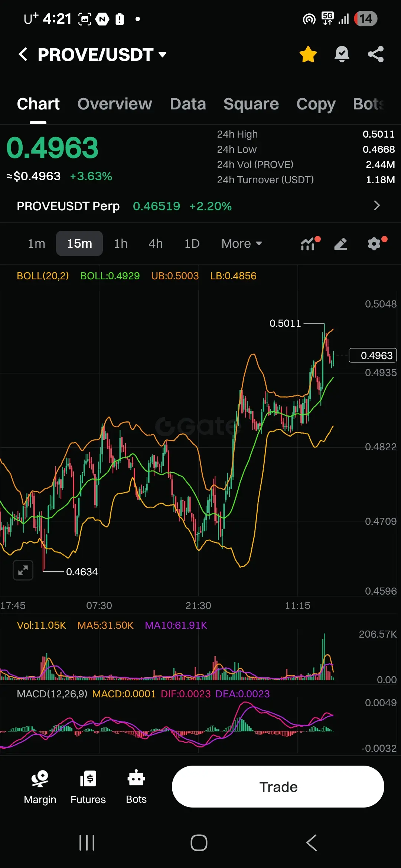Select the 4h timeframe
Screen dimensions: 401x868
[x=156, y=244]
